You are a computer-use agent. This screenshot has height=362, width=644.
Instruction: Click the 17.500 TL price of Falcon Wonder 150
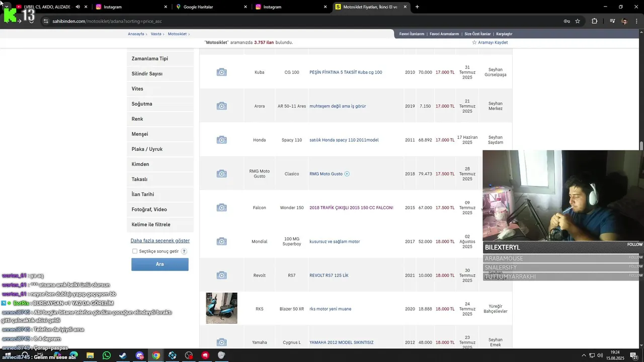[x=445, y=208]
